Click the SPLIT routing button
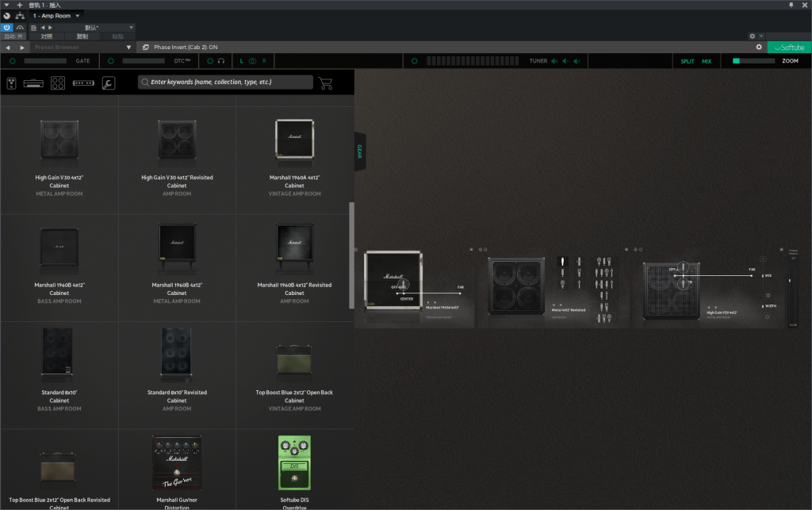This screenshot has height=510, width=812. click(688, 61)
